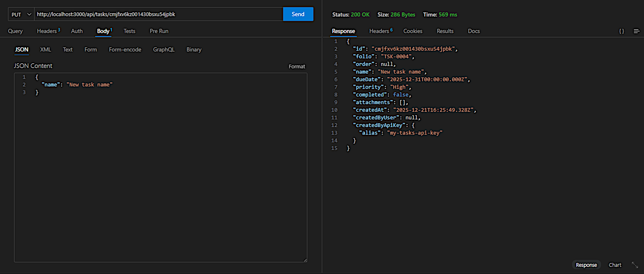Switch body type to GraphQL
Image resolution: width=644 pixels, height=274 pixels.
pos(164,50)
